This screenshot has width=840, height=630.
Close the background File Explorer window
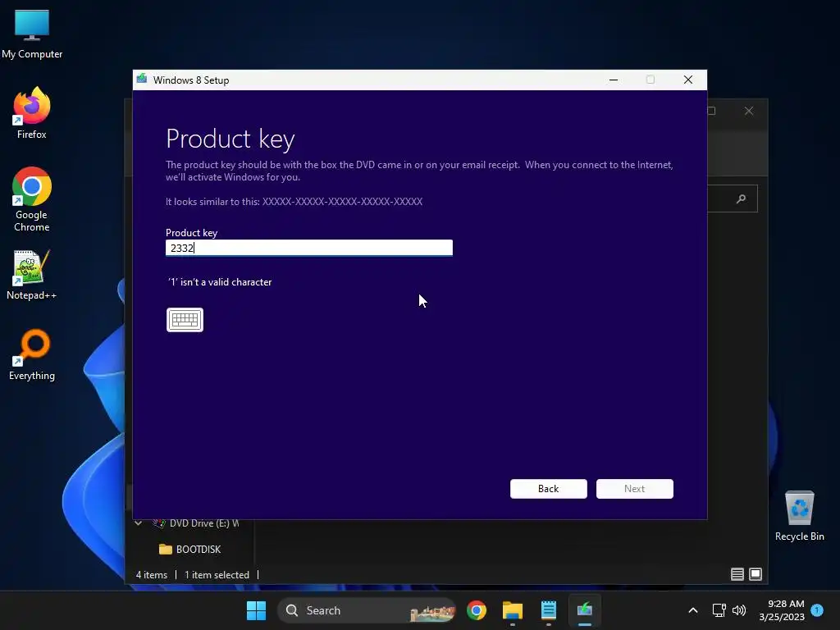(x=749, y=111)
